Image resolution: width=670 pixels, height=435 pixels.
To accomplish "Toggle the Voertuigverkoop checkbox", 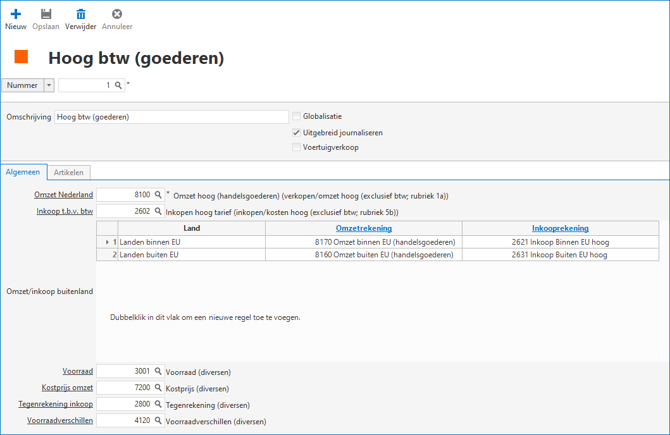I will tap(297, 147).
